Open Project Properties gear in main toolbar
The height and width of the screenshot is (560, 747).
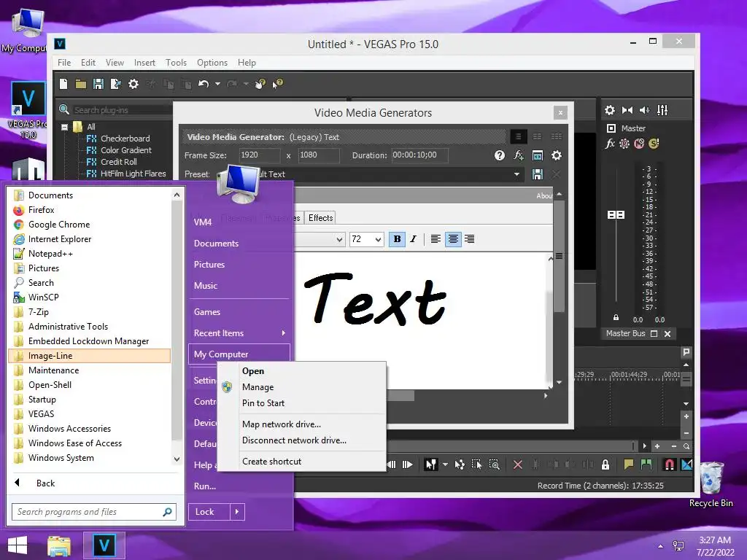[133, 84]
